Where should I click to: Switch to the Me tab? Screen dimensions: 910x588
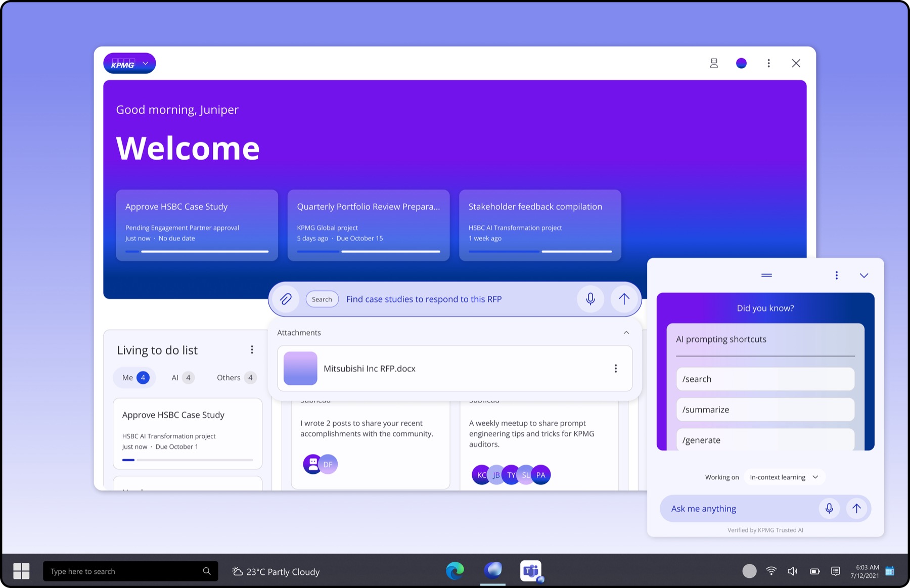click(134, 378)
